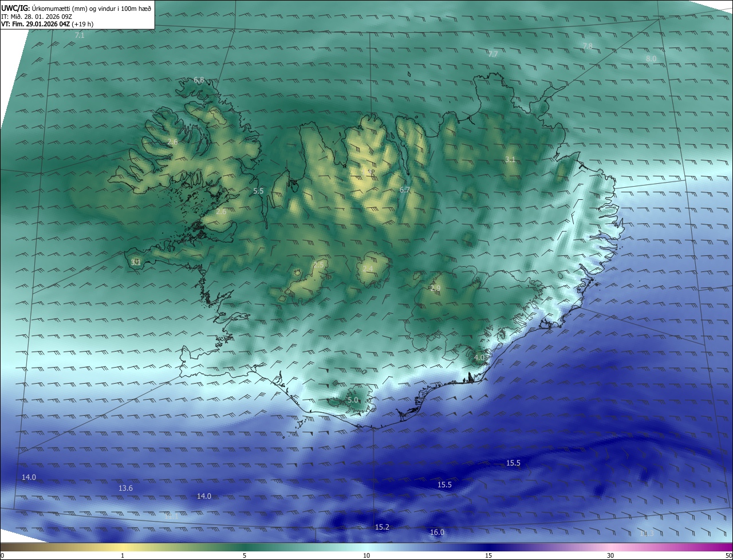The width and height of the screenshot is (733, 560).
Task: Click the 16.0 value label
Action: click(x=437, y=533)
